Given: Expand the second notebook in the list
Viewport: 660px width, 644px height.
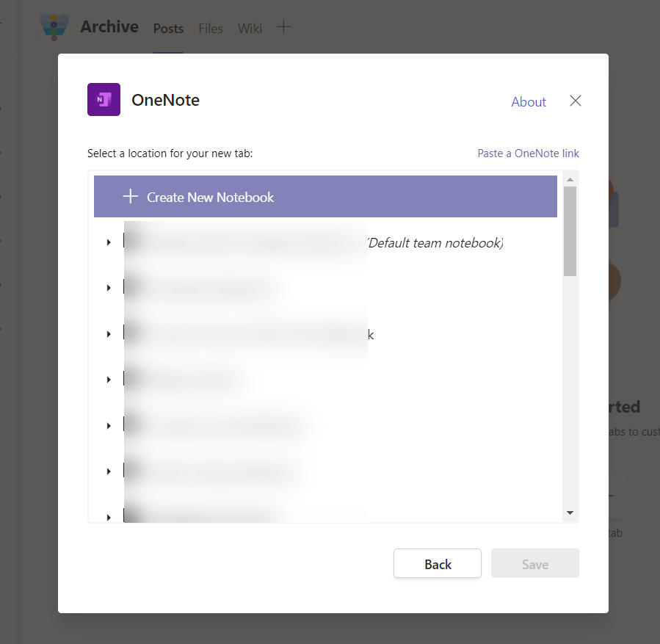Looking at the screenshot, I should [109, 288].
